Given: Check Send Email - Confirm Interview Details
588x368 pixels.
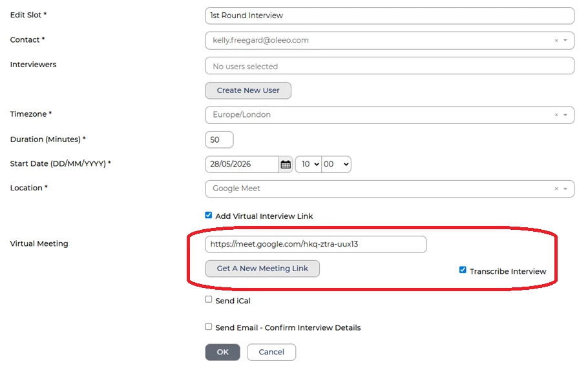Looking at the screenshot, I should coord(209,327).
